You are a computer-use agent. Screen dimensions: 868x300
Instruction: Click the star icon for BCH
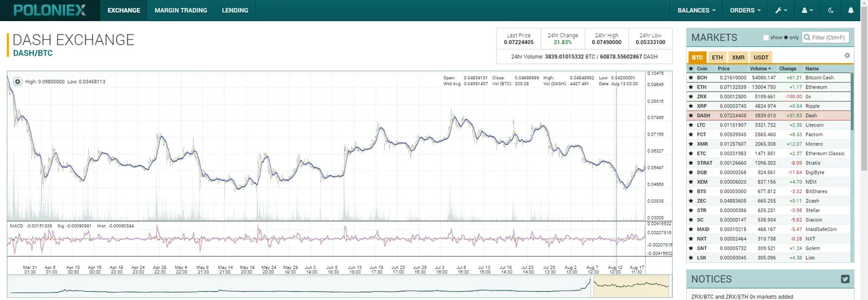[x=691, y=78]
